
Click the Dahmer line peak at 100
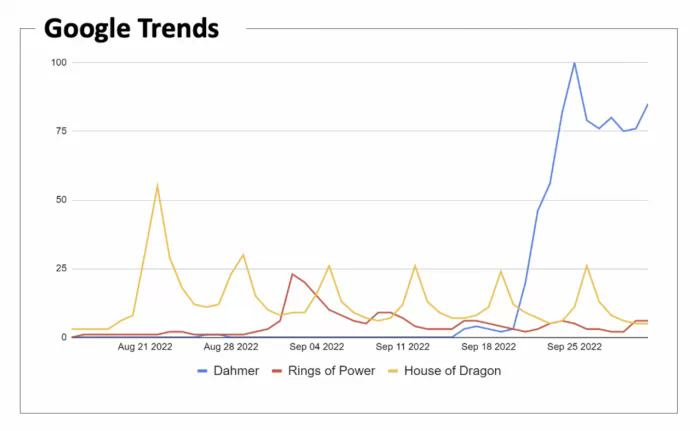click(574, 63)
